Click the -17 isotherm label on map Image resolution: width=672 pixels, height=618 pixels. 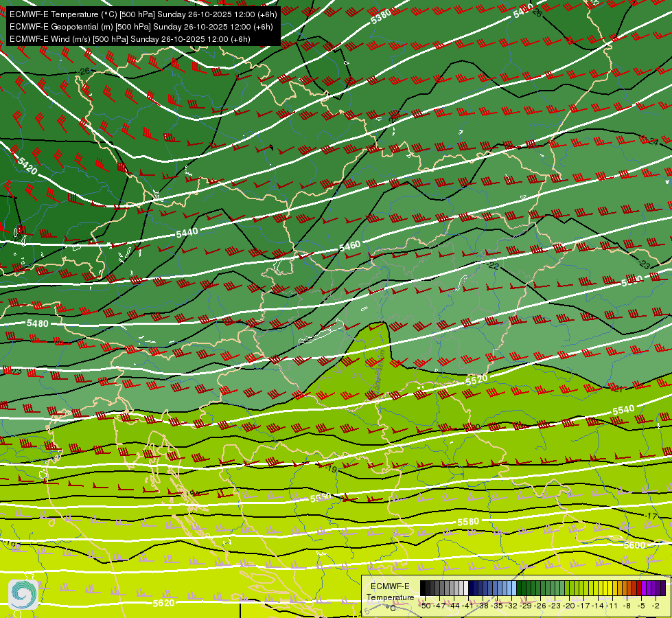pos(651,516)
